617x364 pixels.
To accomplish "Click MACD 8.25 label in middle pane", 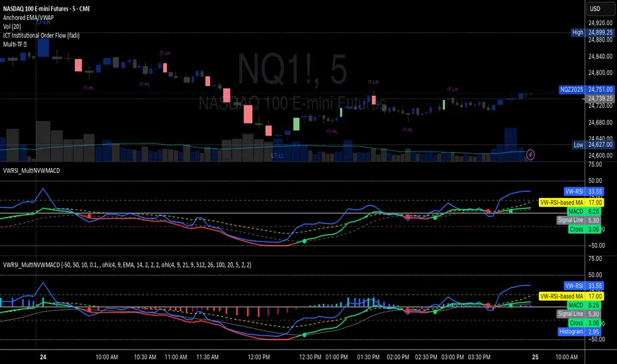I will [x=584, y=211].
